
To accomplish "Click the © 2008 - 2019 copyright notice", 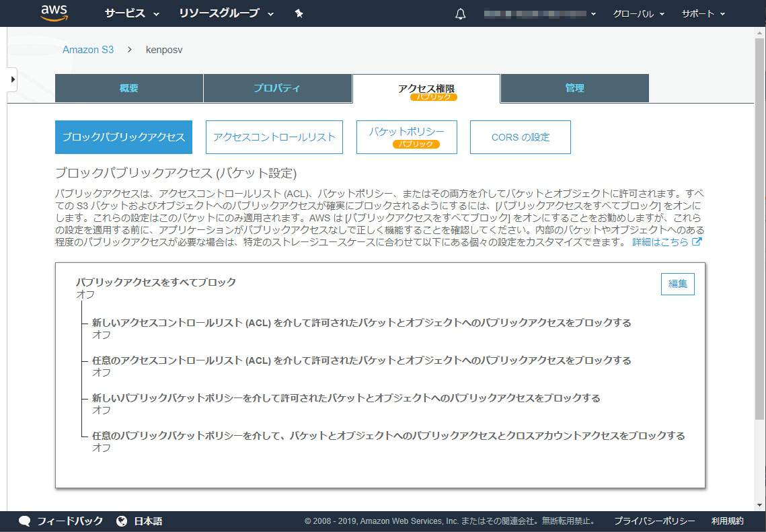I will pyautogui.click(x=450, y=521).
